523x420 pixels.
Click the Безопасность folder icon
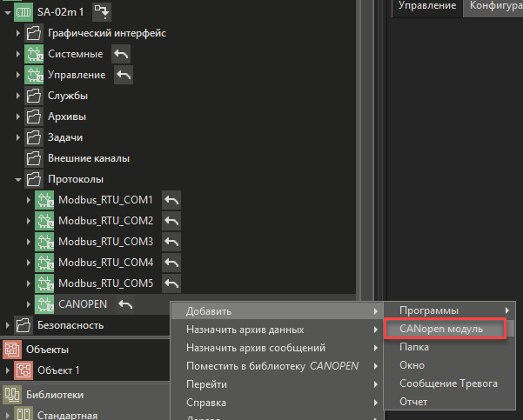click(x=23, y=325)
